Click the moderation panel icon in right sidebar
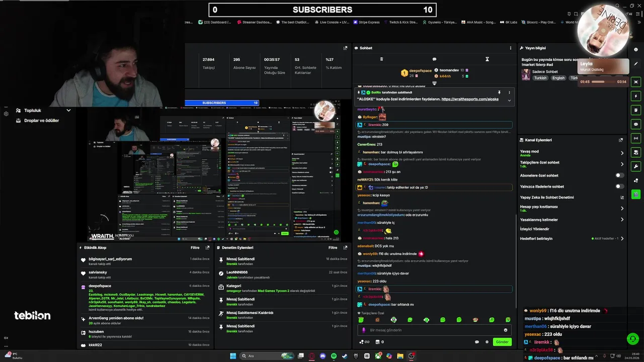The height and width of the screenshot is (362, 644). click(x=636, y=152)
